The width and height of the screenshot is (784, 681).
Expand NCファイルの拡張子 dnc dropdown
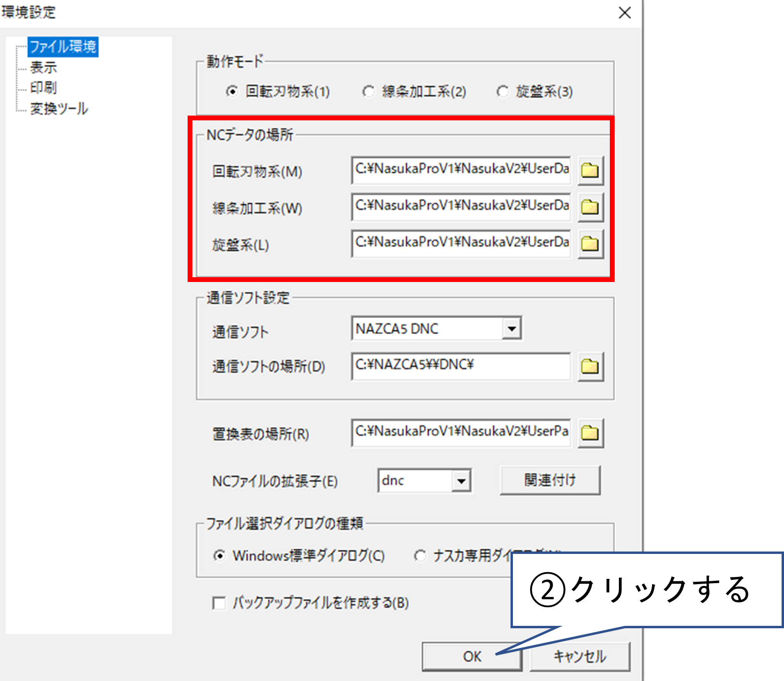pos(461,481)
